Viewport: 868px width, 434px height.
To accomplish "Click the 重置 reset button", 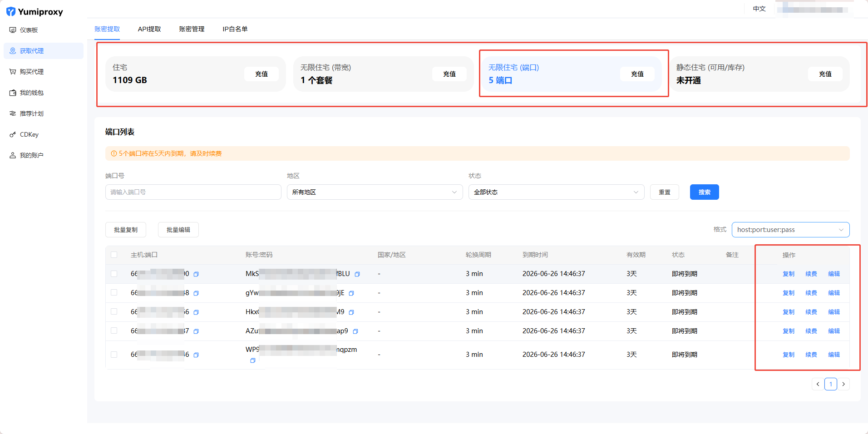I will click(665, 192).
